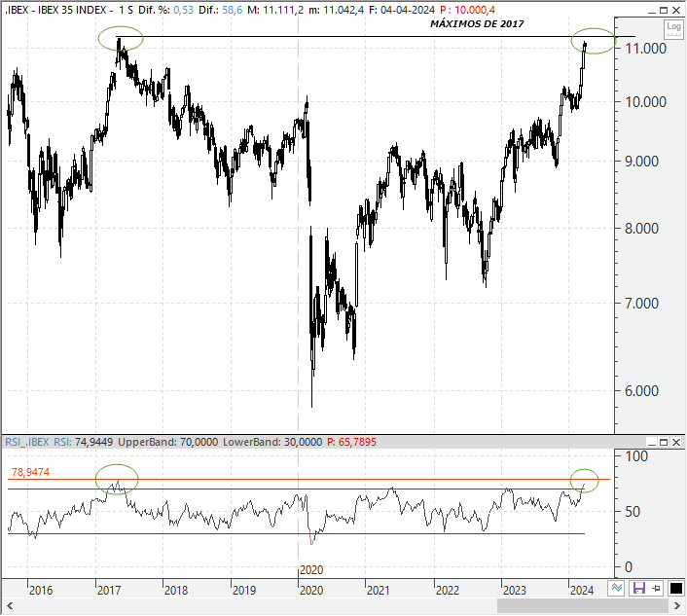Click the RSI value 74,9449

pyautogui.click(x=93, y=442)
